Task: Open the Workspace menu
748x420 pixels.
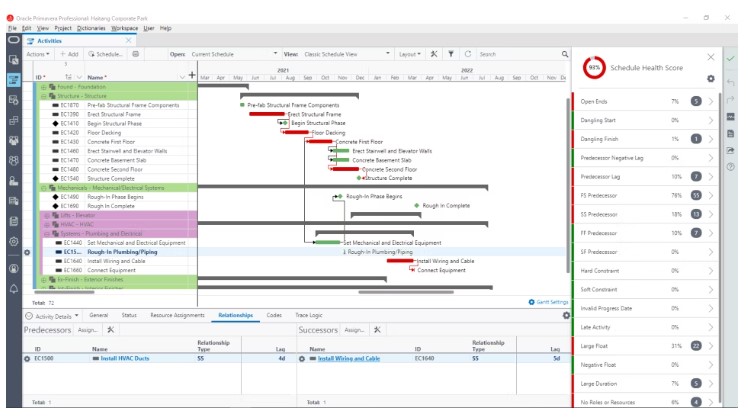Action: (x=125, y=28)
